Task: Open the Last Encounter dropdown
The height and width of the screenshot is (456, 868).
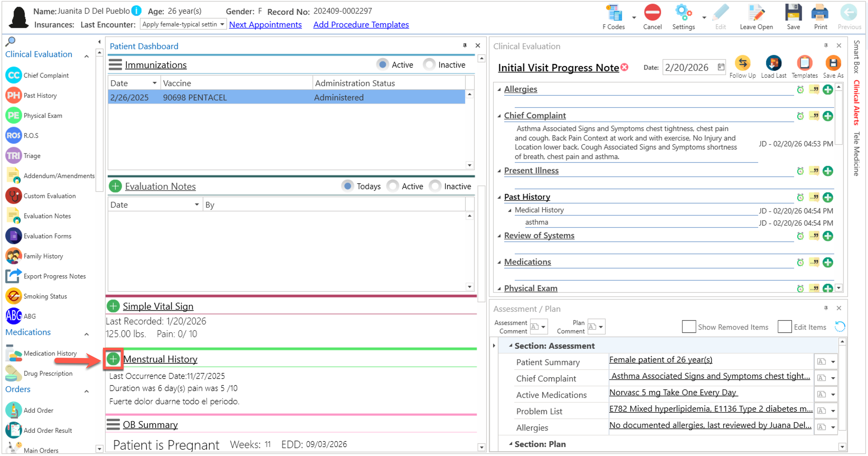Action: (x=222, y=24)
